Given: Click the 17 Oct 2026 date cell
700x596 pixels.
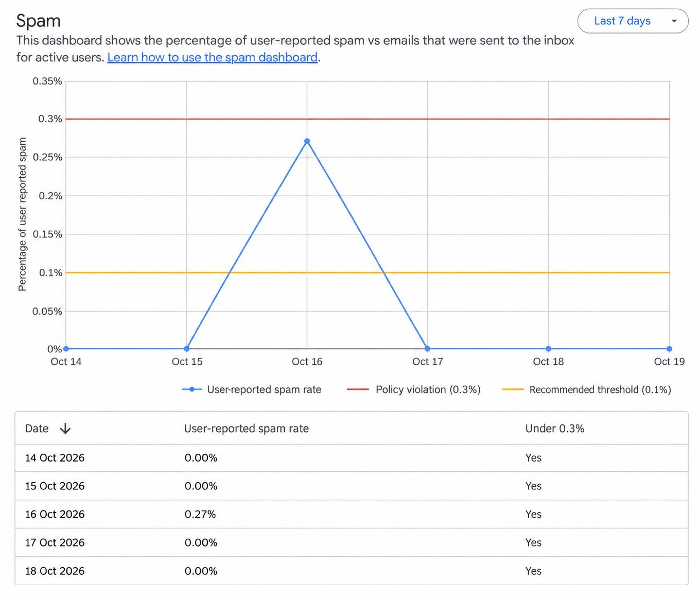Looking at the screenshot, I should [55, 543].
